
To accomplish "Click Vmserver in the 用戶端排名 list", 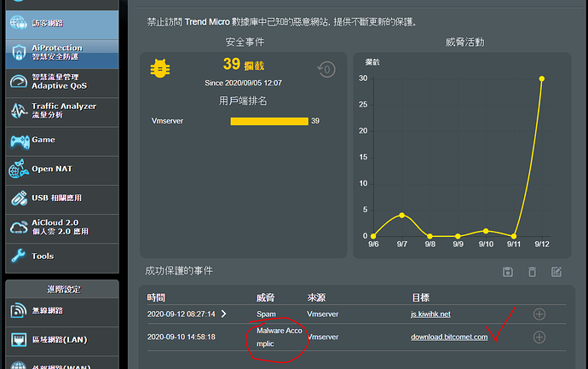I will [167, 121].
